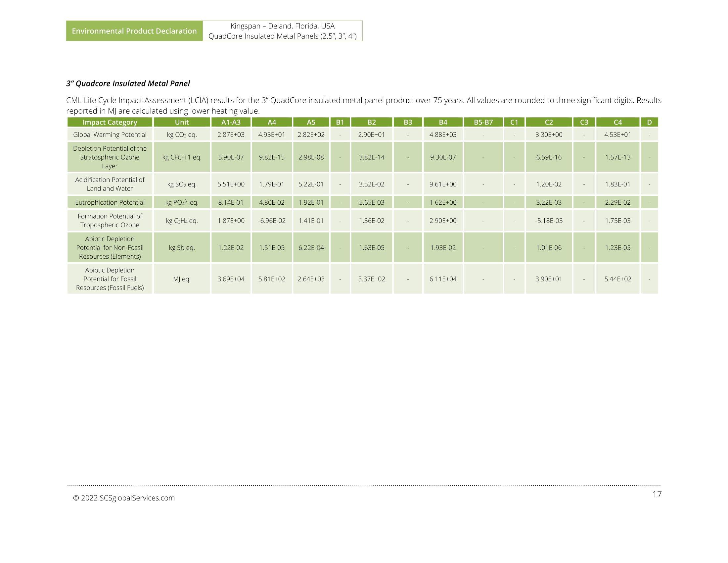Click the C4 column header

click(x=618, y=122)
